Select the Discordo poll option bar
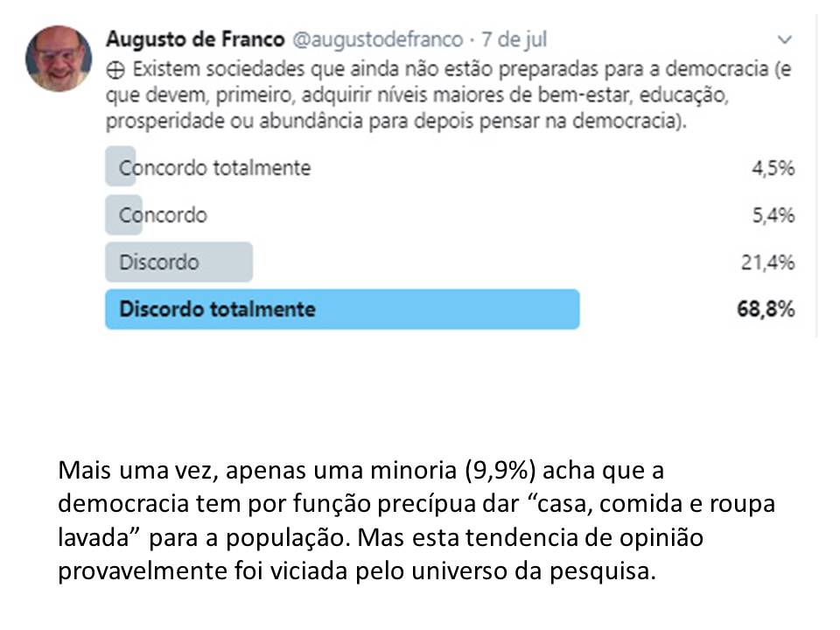Screen dimensions: 840x630 [x=178, y=262]
